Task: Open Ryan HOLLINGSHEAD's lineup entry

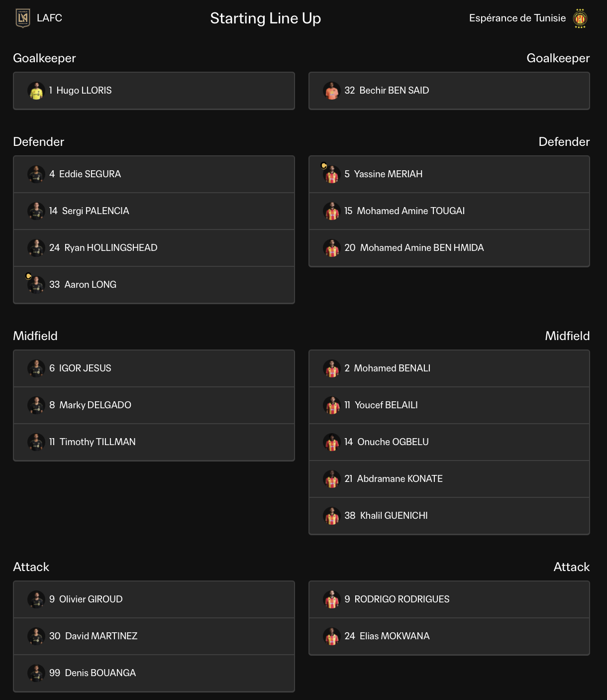Action: (154, 248)
